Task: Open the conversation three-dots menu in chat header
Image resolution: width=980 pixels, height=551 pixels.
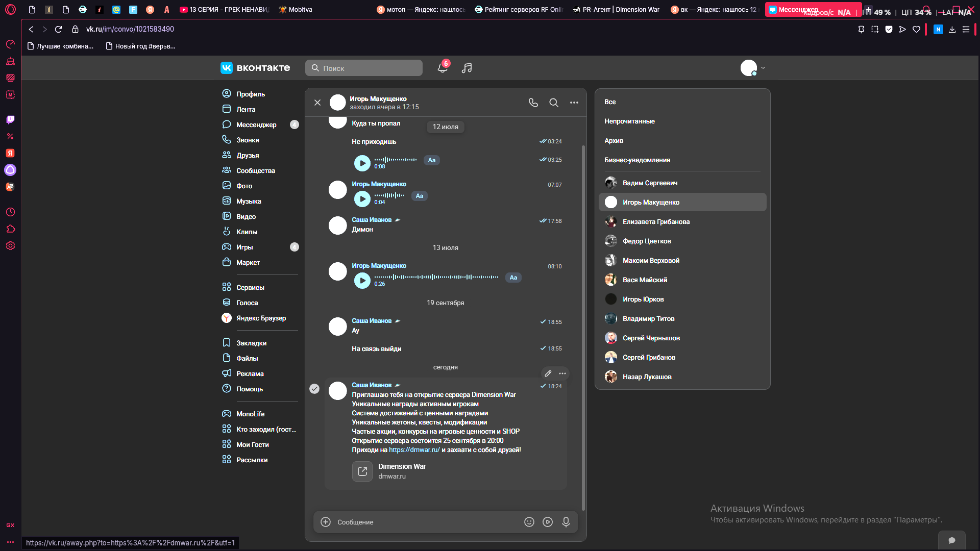Action: (574, 103)
